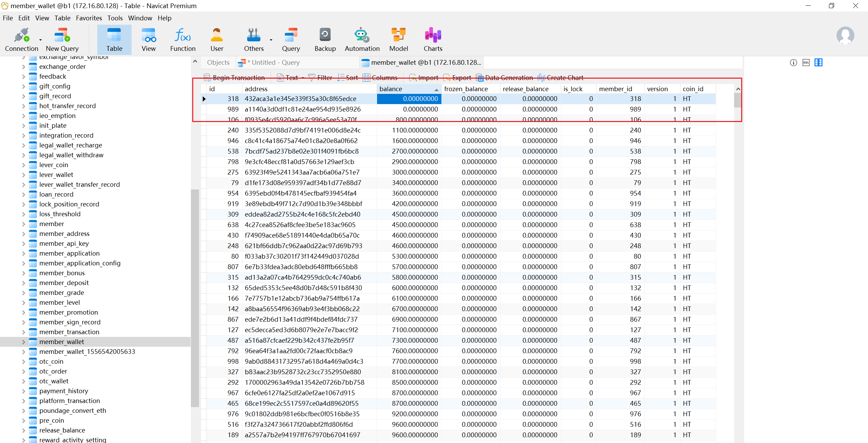This screenshot has width=868, height=443.
Task: Click Create Chart toolbar button
Action: [560, 78]
